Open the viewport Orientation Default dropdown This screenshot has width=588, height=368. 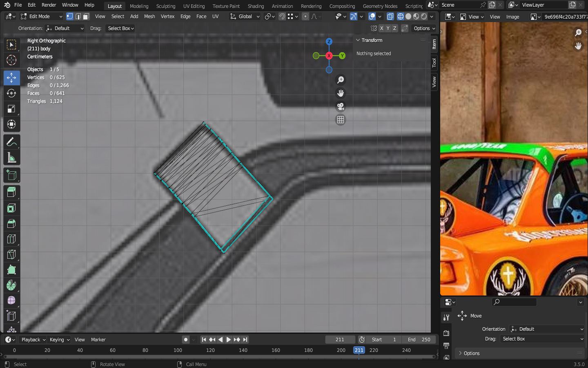click(x=65, y=28)
